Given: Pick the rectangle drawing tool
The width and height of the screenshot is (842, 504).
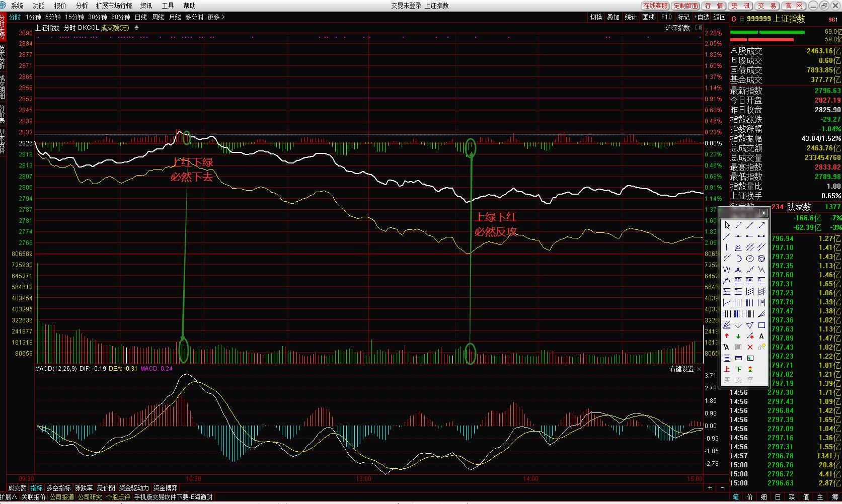Looking at the screenshot, I should point(761,325).
